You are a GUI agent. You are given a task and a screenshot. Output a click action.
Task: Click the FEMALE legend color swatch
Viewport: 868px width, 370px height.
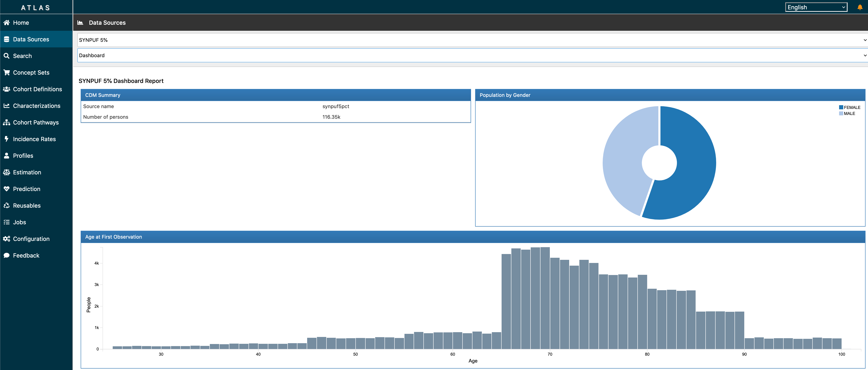(841, 107)
